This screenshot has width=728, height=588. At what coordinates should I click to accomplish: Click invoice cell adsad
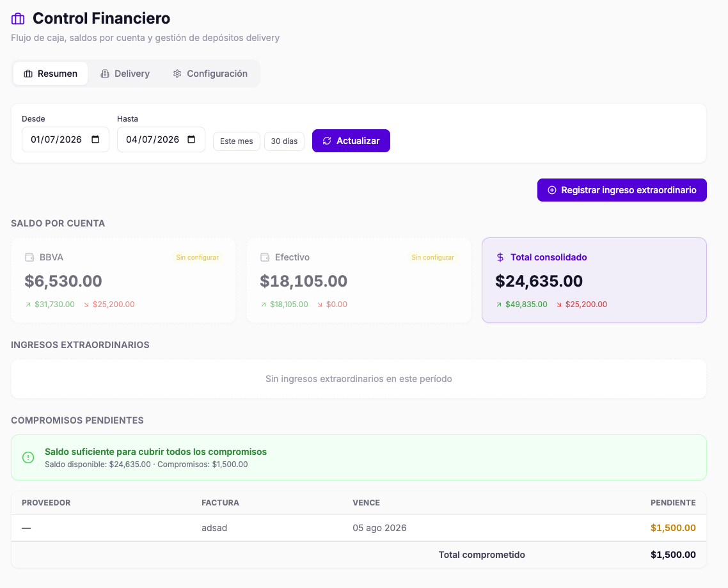[214, 528]
